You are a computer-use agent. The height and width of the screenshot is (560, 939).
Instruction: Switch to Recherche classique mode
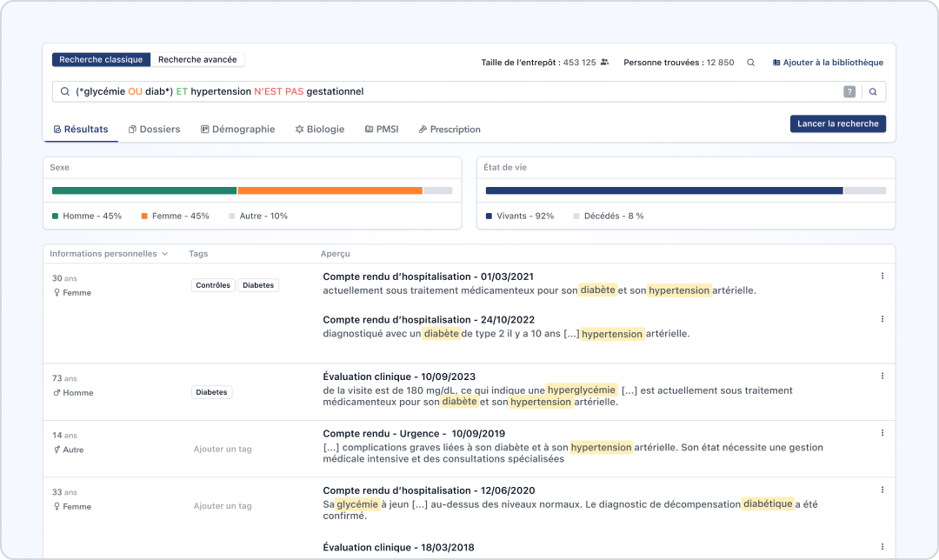[101, 60]
